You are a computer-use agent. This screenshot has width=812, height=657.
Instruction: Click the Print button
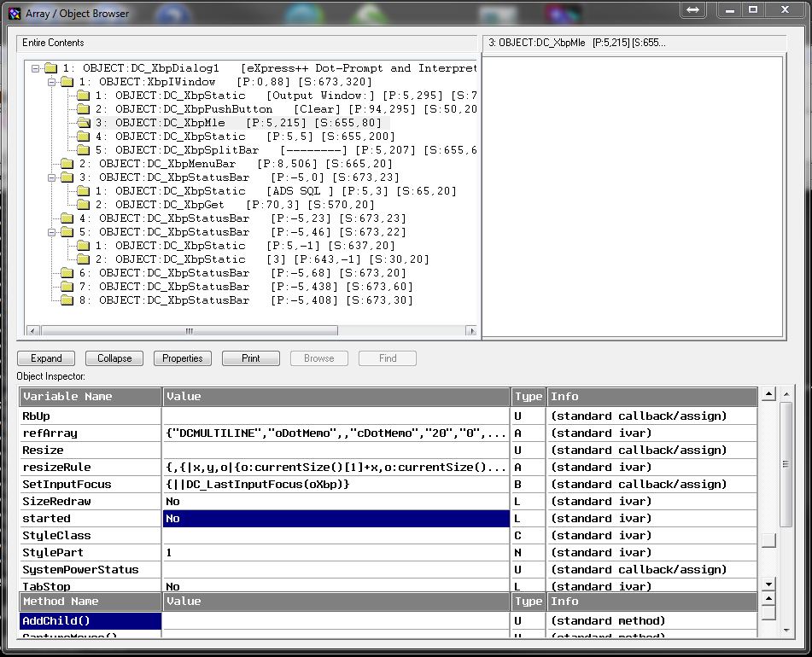coord(251,358)
